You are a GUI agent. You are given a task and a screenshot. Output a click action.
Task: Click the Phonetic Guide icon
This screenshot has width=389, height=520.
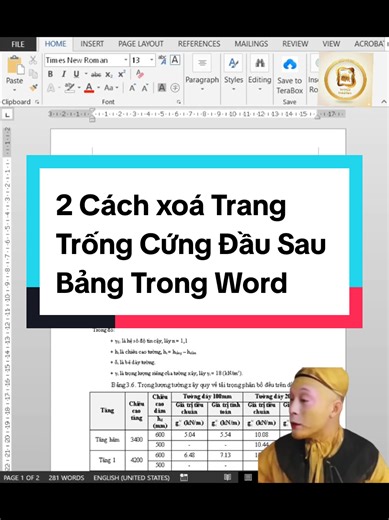162,60
